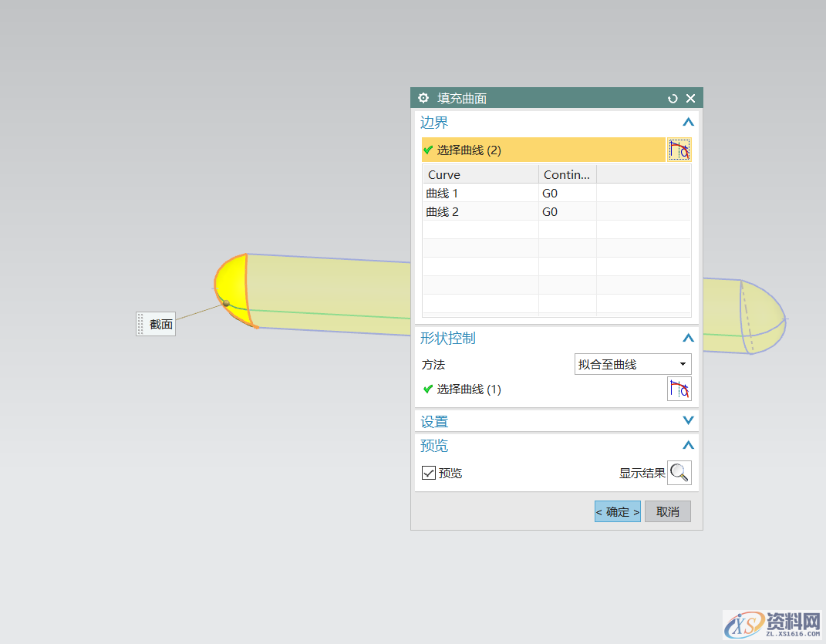
Task: Collapse the 预览 section chevron
Action: (688, 445)
